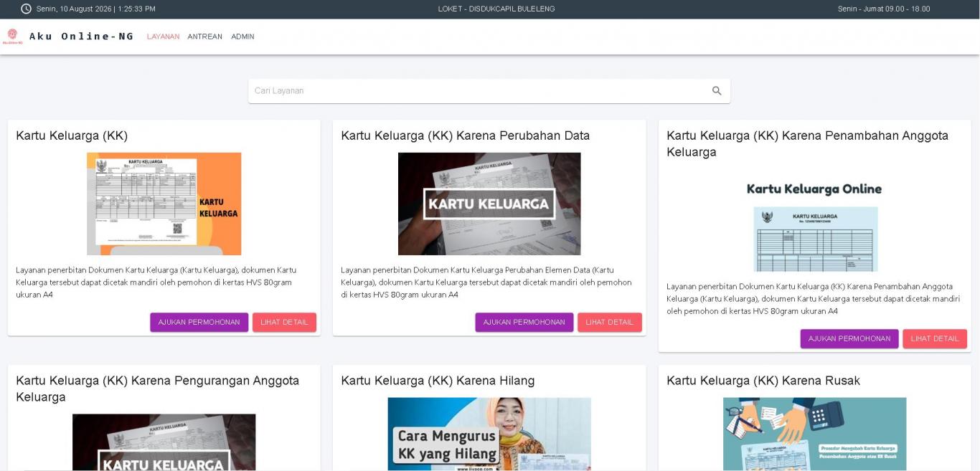Click LIHAT DETAIL on Kartu Keluarga (KK) card
Viewport: 980px width, 471px height.
[x=284, y=323]
